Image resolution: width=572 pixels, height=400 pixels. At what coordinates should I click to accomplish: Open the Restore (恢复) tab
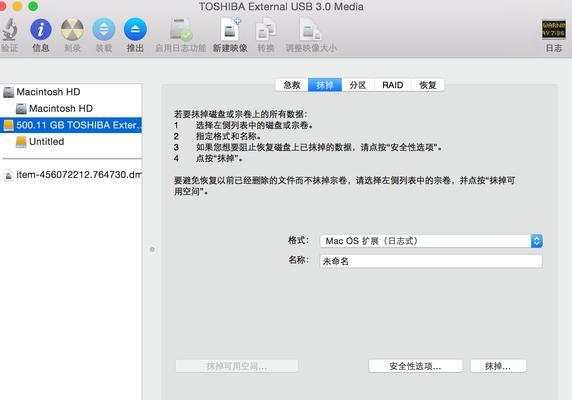pos(428,85)
